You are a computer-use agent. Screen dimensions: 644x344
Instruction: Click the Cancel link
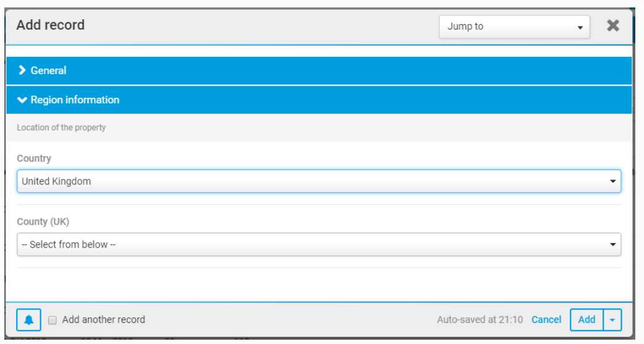pyautogui.click(x=546, y=320)
